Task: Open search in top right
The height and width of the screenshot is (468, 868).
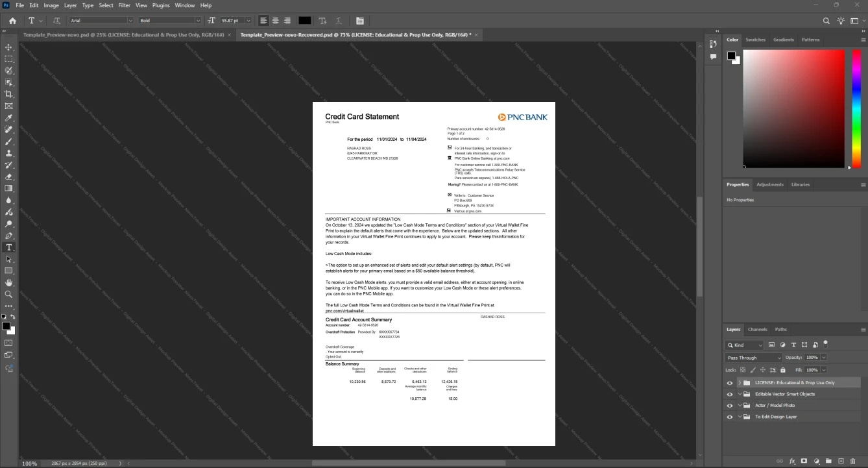Action: point(826,21)
